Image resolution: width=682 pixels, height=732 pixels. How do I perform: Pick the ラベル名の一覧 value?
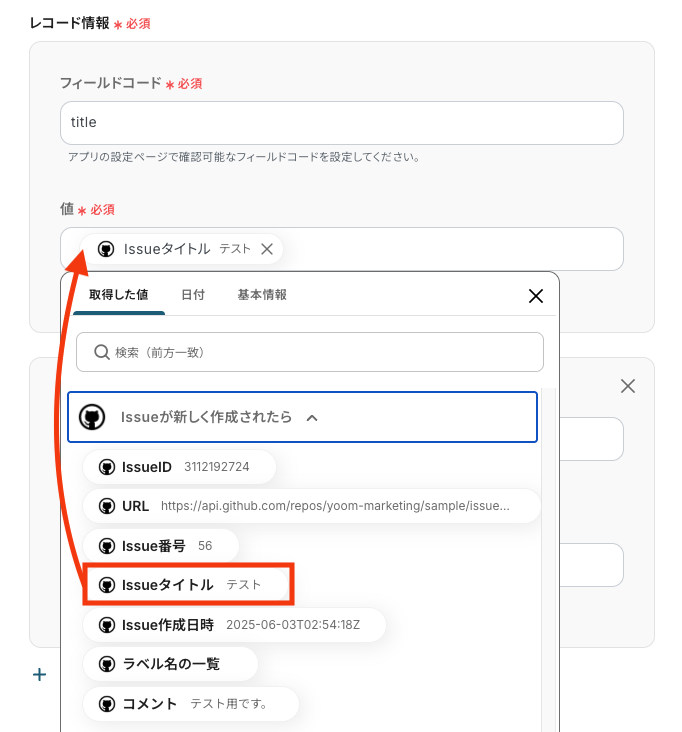point(170,664)
